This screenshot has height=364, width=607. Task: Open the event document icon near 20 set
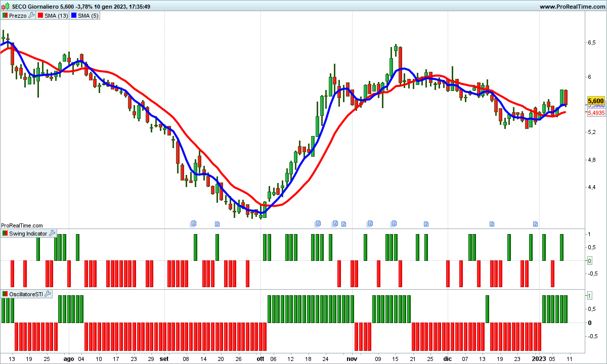point(218,223)
